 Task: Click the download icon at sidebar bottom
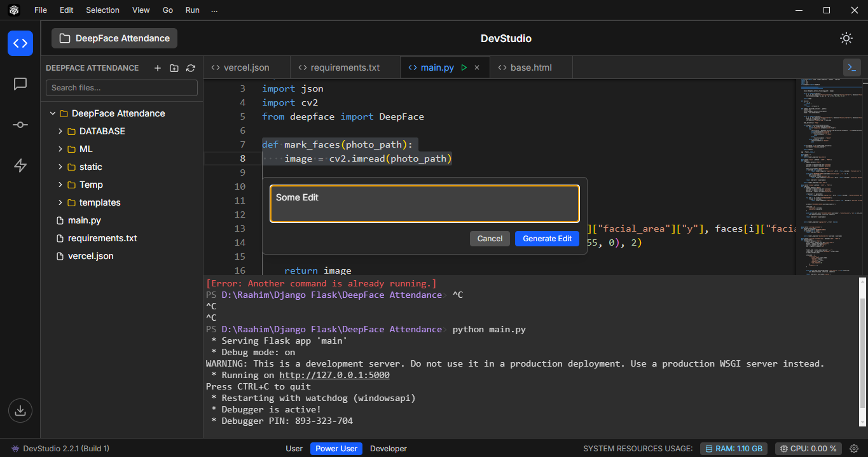(20, 411)
